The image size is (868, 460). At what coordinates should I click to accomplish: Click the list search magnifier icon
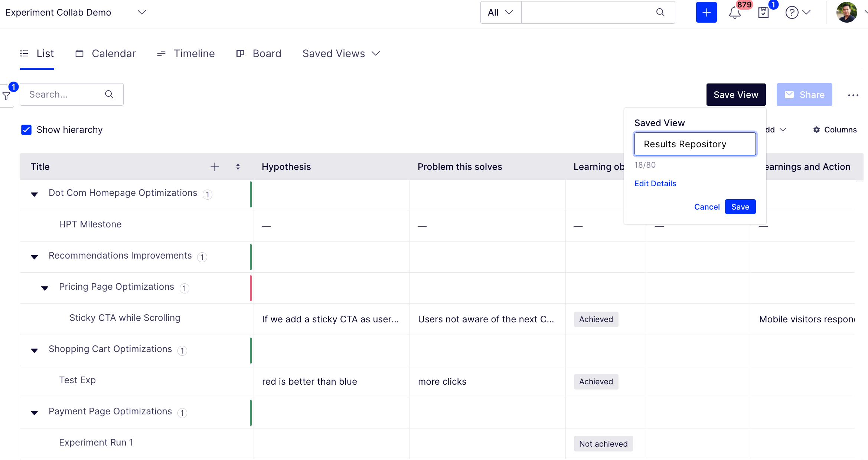tap(109, 94)
